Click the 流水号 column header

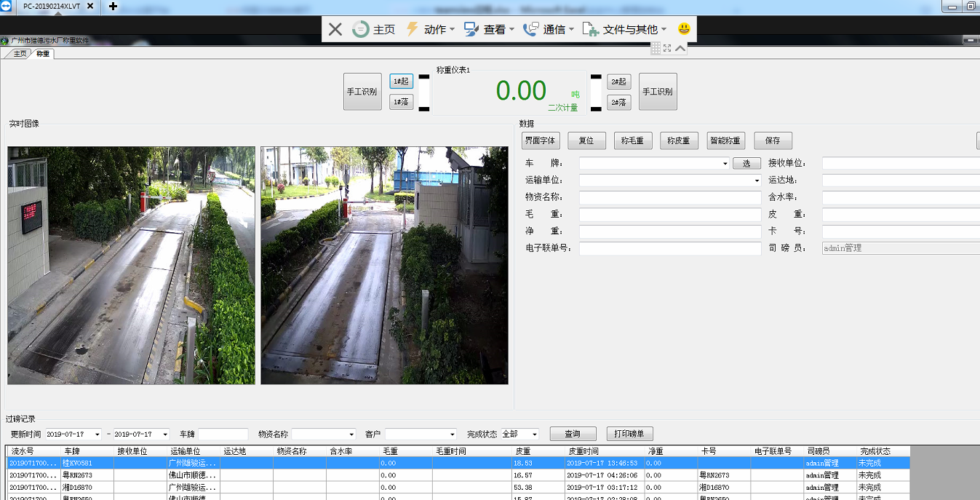tap(34, 451)
